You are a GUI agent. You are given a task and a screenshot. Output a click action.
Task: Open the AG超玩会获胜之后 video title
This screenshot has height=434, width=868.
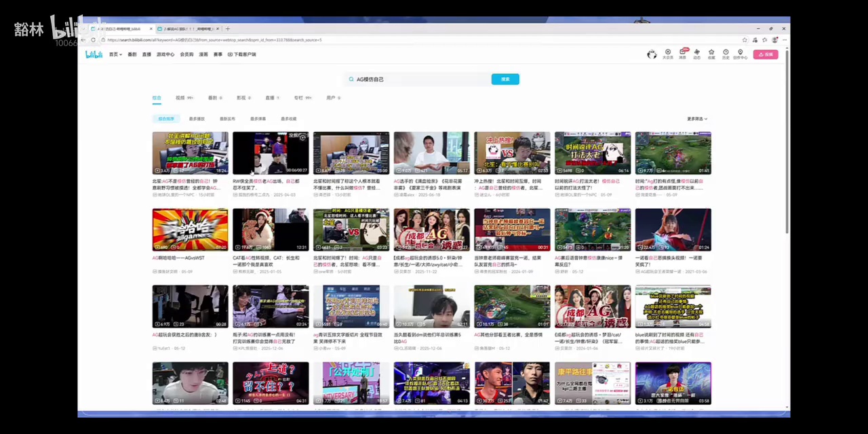pos(185,334)
